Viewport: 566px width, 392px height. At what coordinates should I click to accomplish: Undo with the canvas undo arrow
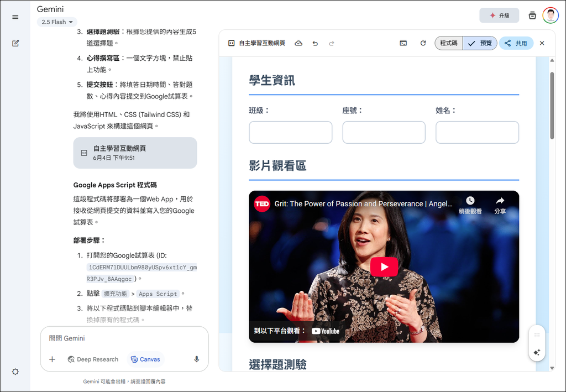315,43
